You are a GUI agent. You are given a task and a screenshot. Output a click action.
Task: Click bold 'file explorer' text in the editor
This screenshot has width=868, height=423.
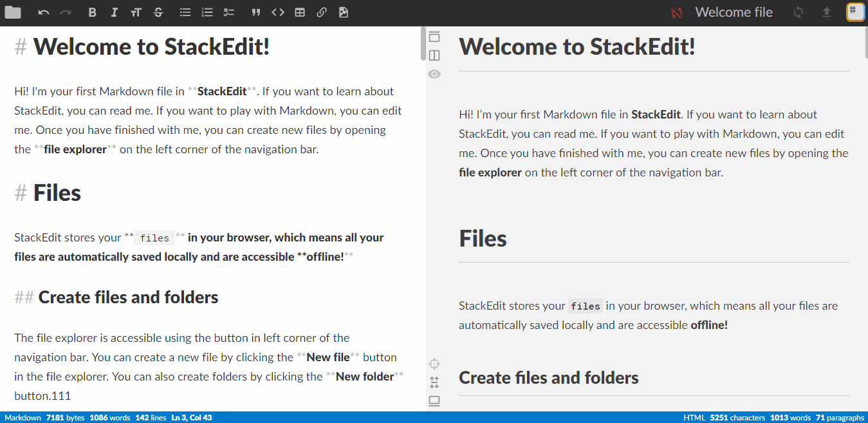[x=75, y=149]
